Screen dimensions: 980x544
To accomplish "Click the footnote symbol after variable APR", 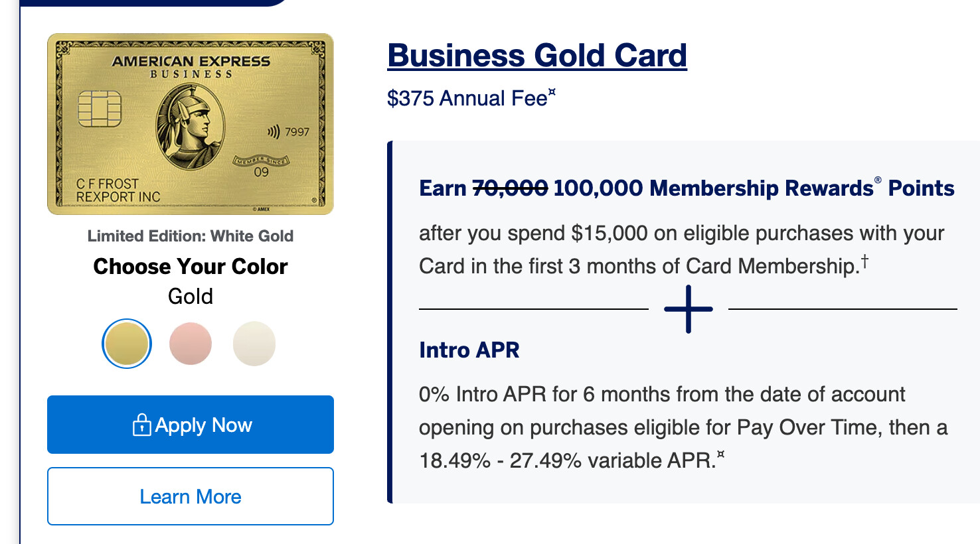I will click(720, 455).
